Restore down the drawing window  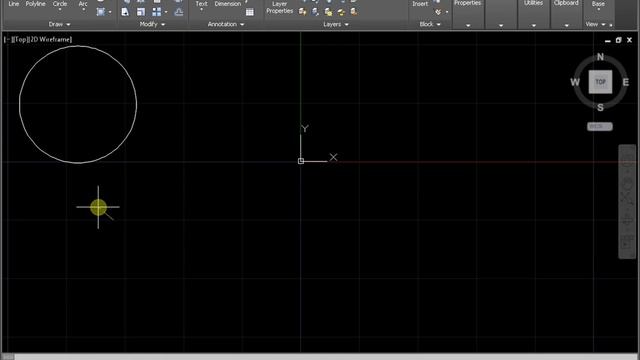[x=618, y=40]
